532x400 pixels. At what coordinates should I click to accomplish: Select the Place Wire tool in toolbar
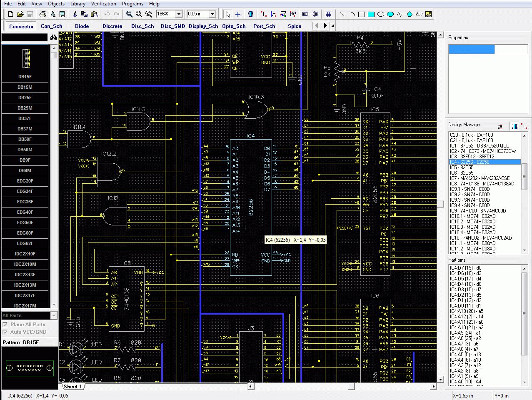[263, 14]
